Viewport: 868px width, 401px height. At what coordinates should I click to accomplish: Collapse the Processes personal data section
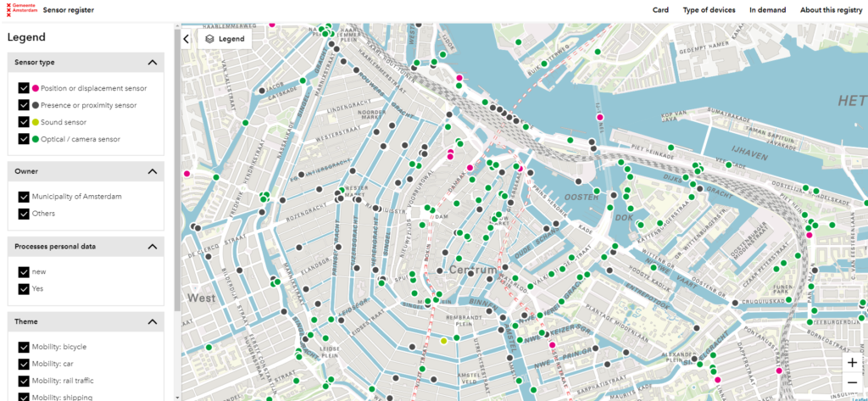152,247
